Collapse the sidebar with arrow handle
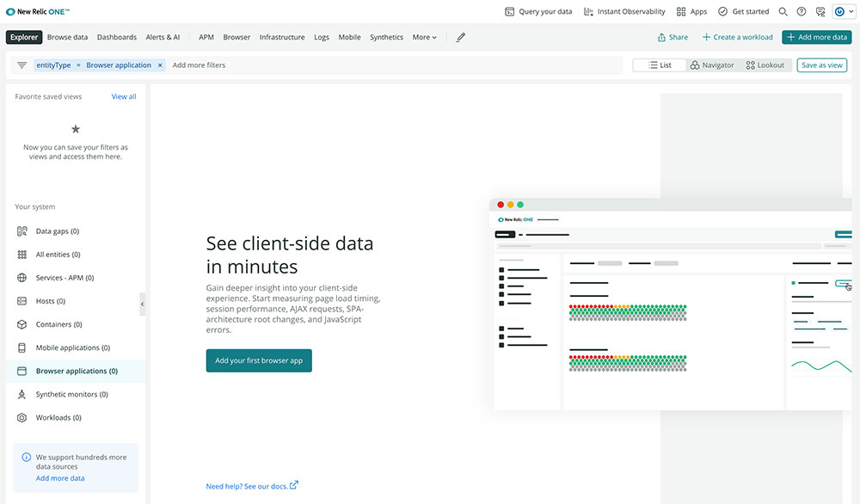 click(x=143, y=304)
